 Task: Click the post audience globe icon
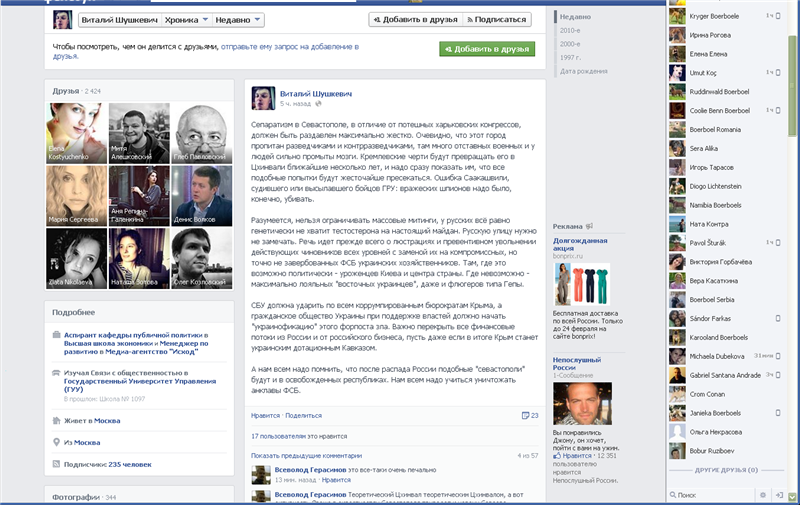(318, 103)
